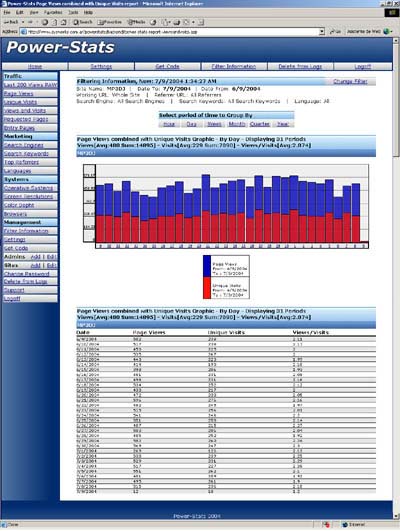The image size is (400, 531).
Task: Open Top Referrers sidebar link
Action: [21, 162]
